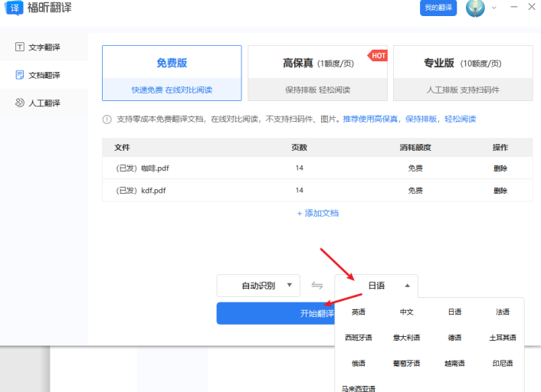Select the 咖啡.pdf file name

point(143,168)
